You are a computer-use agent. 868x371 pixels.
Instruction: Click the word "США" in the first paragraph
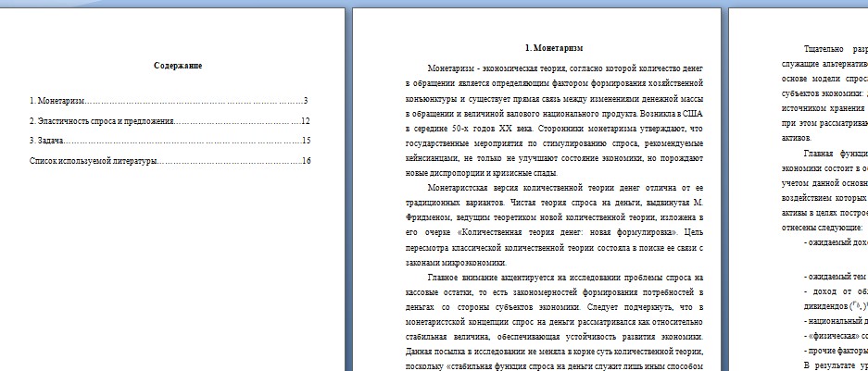(694, 114)
